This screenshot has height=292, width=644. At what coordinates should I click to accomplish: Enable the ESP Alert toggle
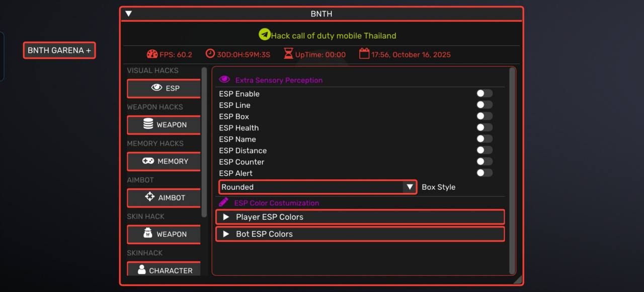(x=484, y=173)
